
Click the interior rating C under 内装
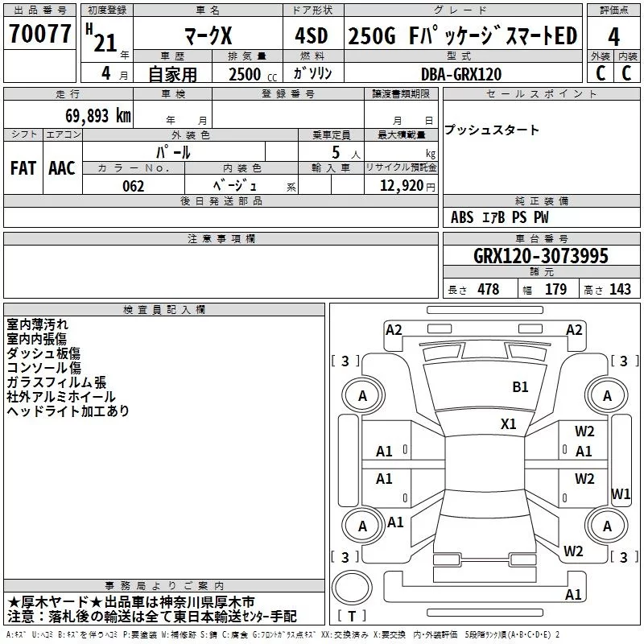(x=626, y=73)
